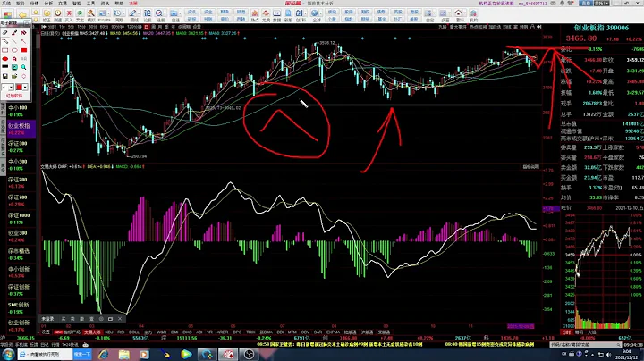Switch to the OBV indicator tab

305,332
